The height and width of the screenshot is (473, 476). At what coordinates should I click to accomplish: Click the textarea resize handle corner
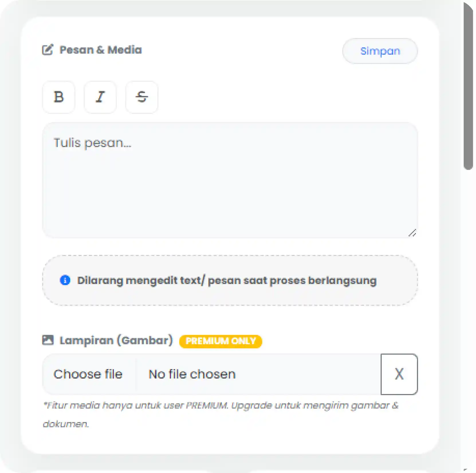pos(412,233)
